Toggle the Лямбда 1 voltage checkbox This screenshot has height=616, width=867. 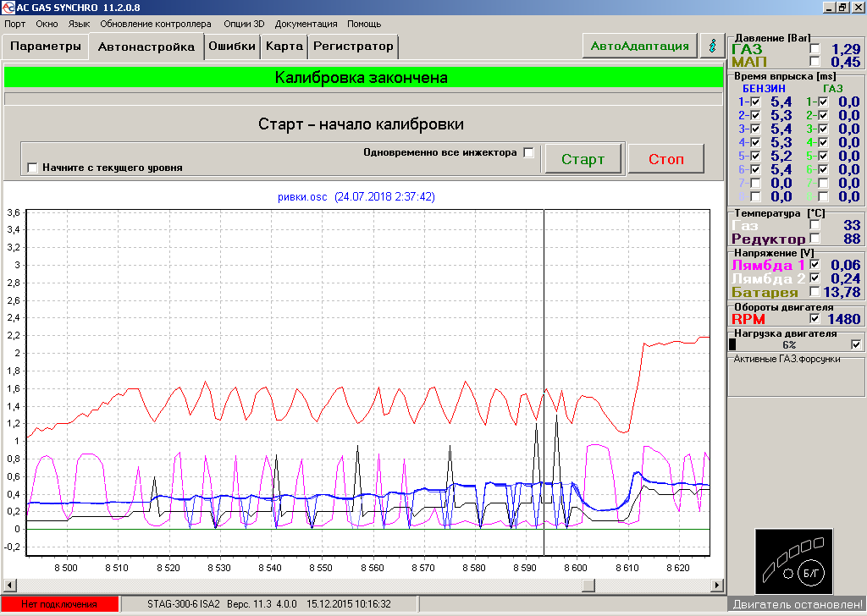click(815, 265)
